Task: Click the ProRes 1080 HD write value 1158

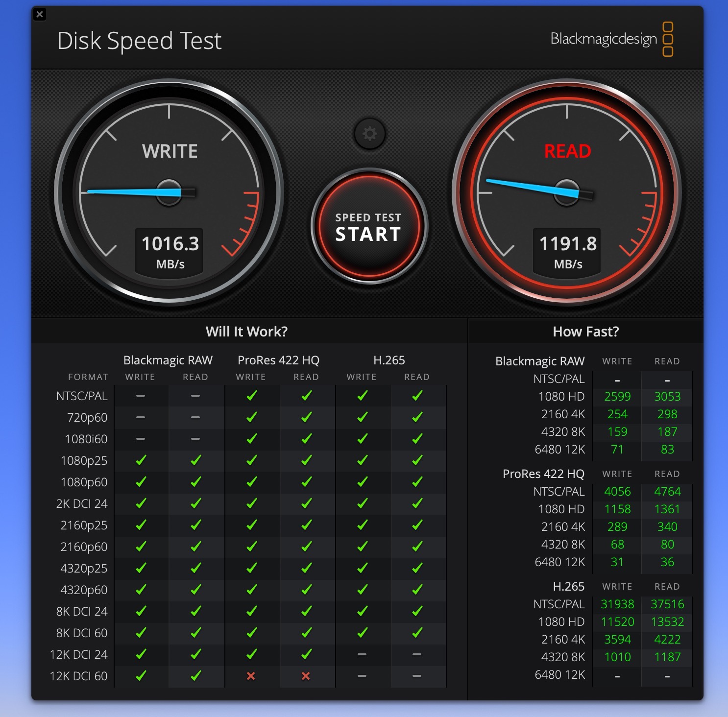Action: (617, 509)
